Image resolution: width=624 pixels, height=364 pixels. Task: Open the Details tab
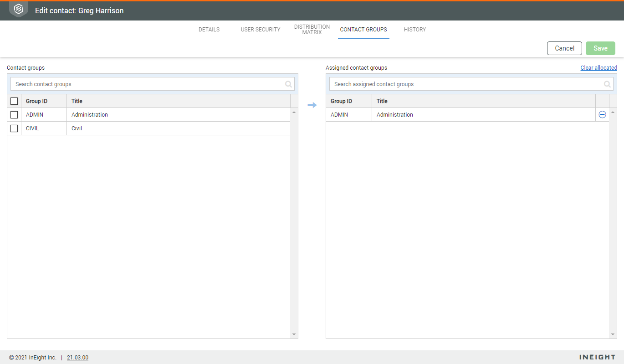(209, 30)
